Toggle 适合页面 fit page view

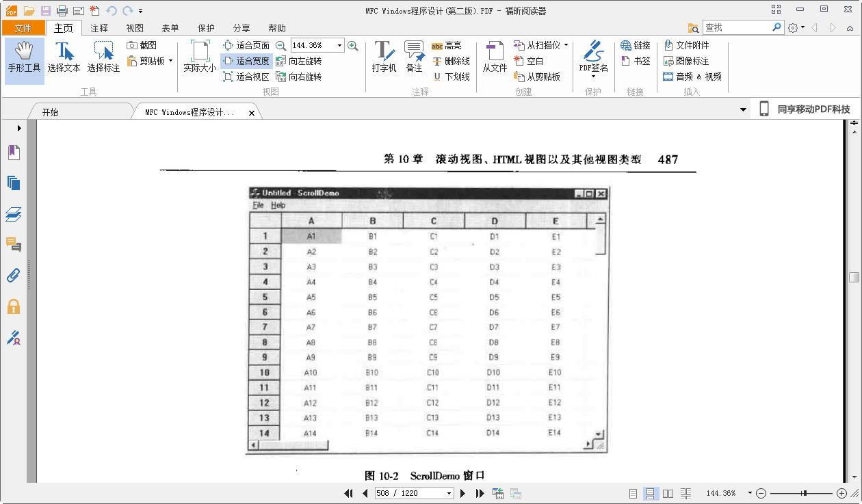coord(246,45)
